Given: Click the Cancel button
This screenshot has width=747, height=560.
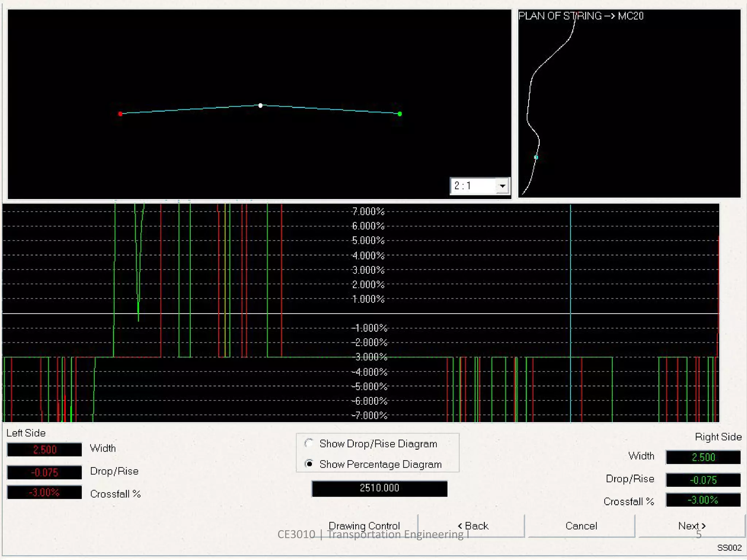Looking at the screenshot, I should (581, 526).
